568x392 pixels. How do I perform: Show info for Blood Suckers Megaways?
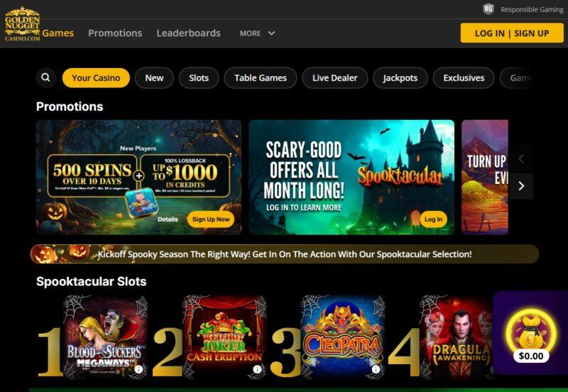coord(138,369)
